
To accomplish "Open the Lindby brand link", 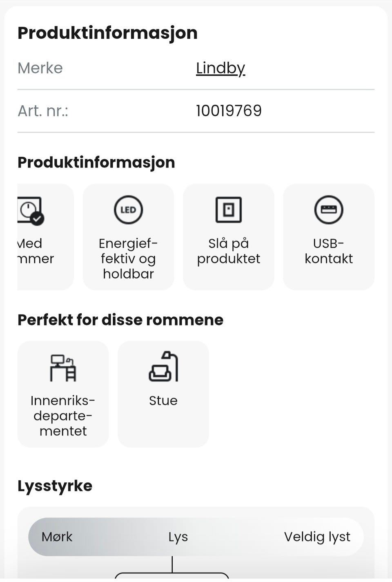I will tap(220, 68).
